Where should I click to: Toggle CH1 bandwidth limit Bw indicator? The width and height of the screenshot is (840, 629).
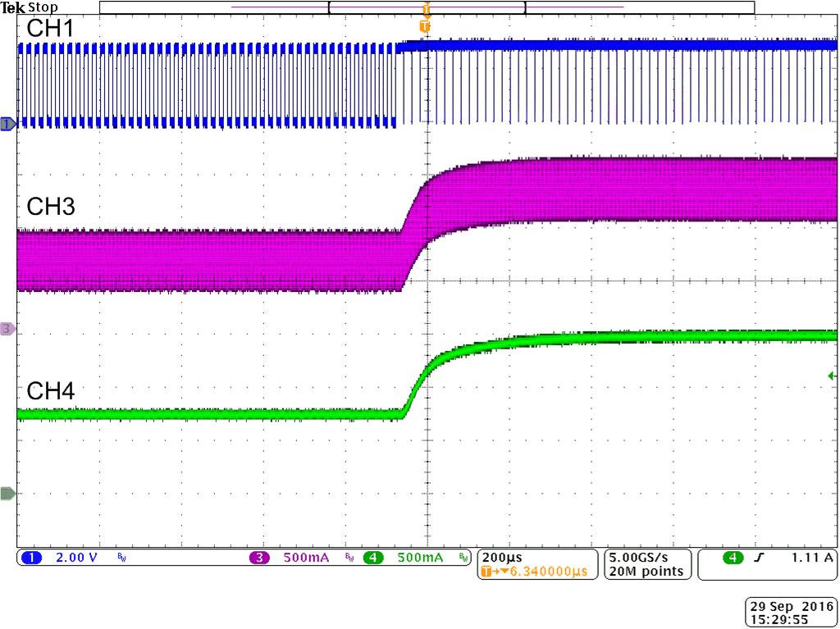point(121,558)
